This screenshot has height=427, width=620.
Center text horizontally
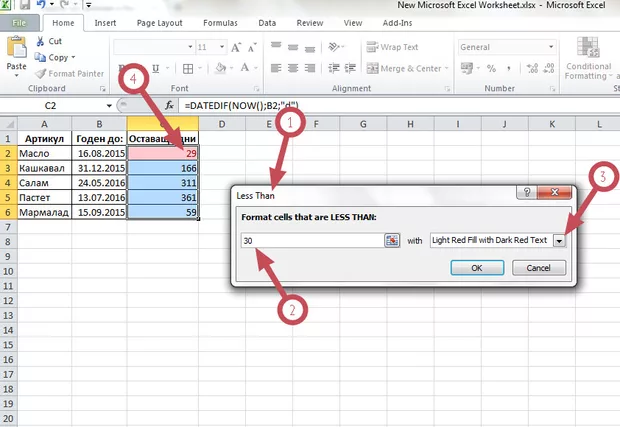[x=293, y=68]
